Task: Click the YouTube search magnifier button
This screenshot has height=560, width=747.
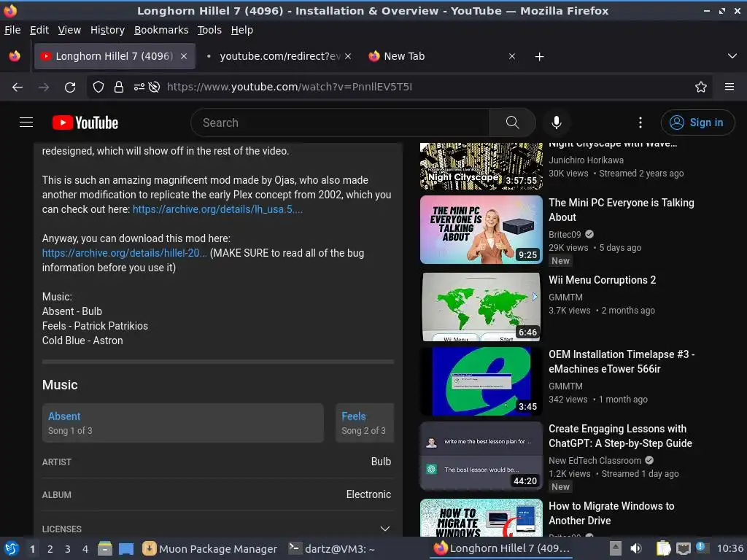Action: [513, 122]
